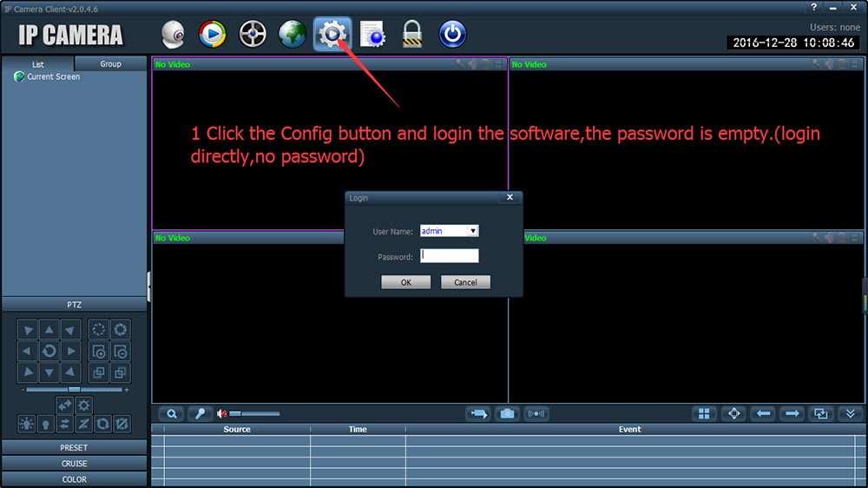Open the globe icon in top toolbar
The width and height of the screenshot is (868, 488).
(x=293, y=35)
